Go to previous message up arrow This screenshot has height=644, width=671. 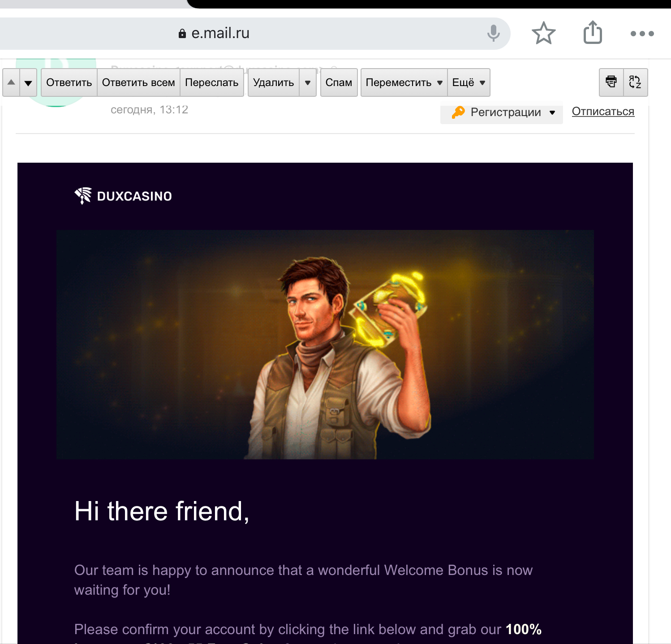11,82
